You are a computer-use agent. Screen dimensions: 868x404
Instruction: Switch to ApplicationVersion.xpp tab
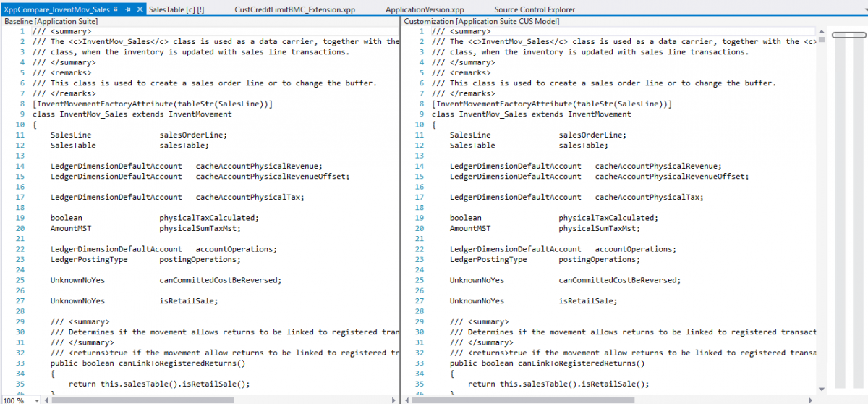tap(425, 9)
